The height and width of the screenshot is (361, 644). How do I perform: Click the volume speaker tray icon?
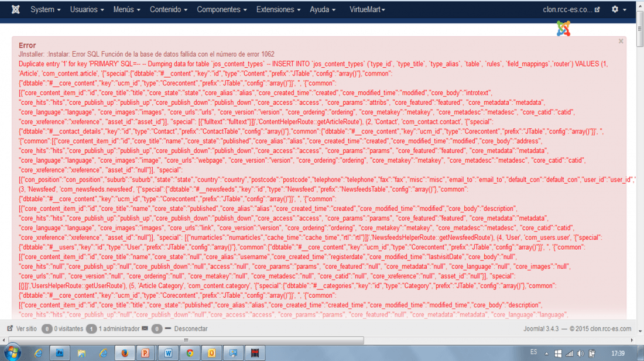tap(580, 353)
